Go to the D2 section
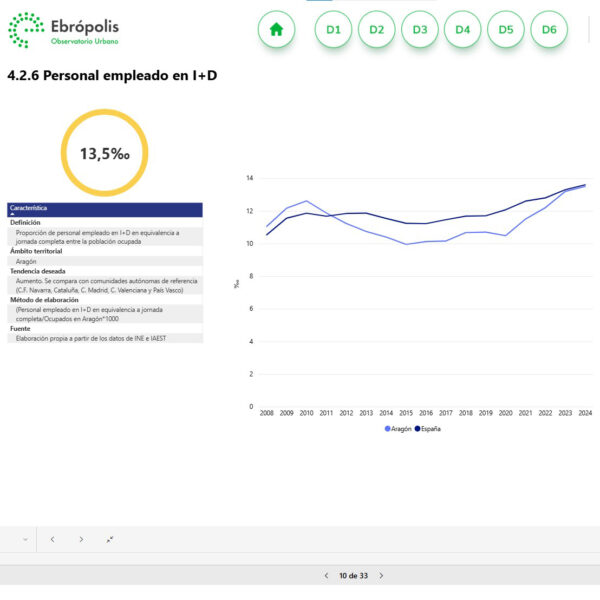 pyautogui.click(x=376, y=30)
